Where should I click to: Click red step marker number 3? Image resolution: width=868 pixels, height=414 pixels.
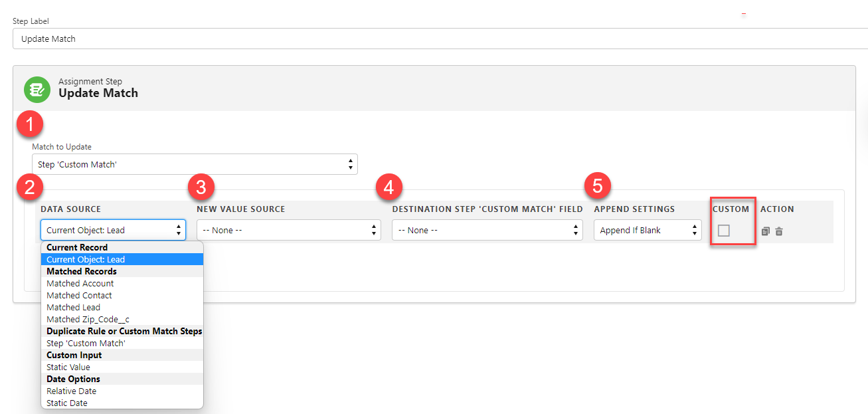pos(201,187)
